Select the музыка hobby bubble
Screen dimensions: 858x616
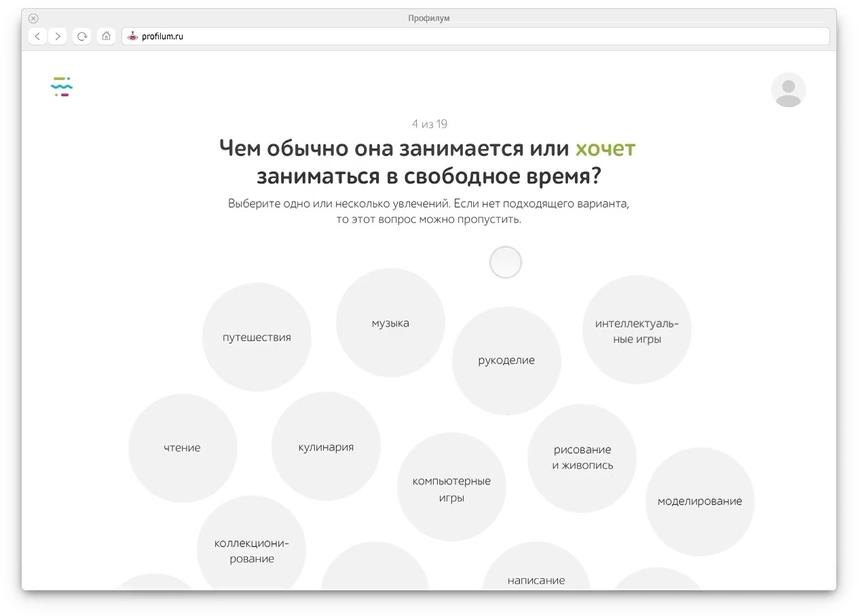click(x=390, y=323)
